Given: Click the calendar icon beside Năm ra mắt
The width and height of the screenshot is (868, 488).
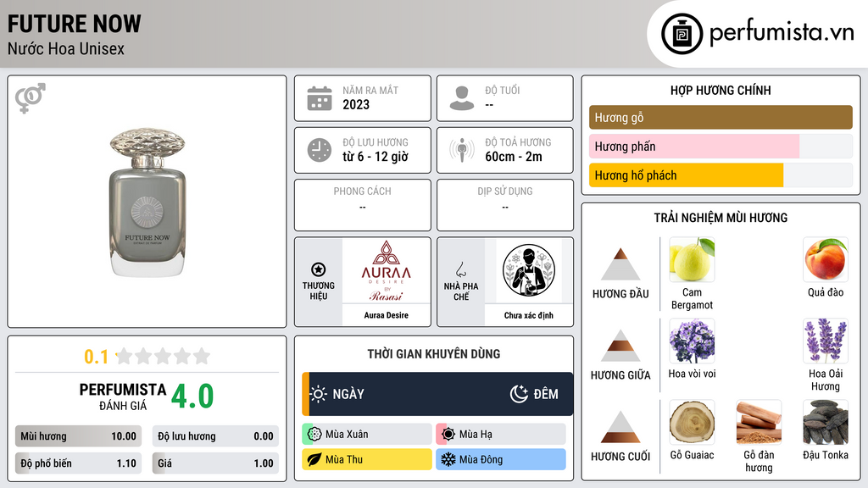Looking at the screenshot, I should [x=320, y=98].
